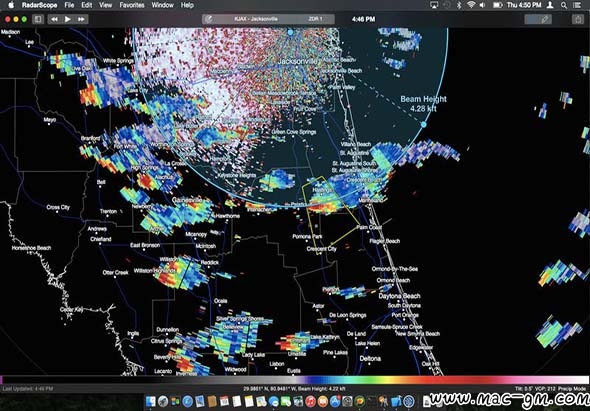Screen dimensions: 590x411
Task: Click the share icon in toolbar
Action: (x=578, y=19)
